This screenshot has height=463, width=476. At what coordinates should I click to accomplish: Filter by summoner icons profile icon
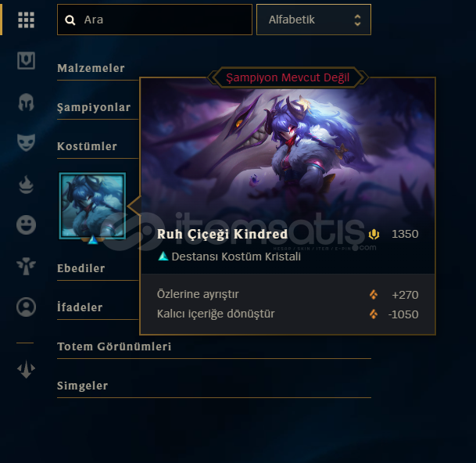26,307
